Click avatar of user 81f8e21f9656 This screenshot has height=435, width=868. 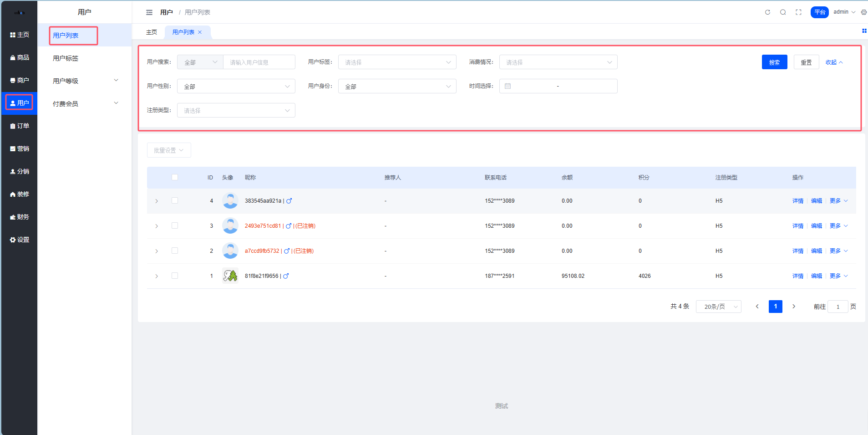(x=230, y=276)
